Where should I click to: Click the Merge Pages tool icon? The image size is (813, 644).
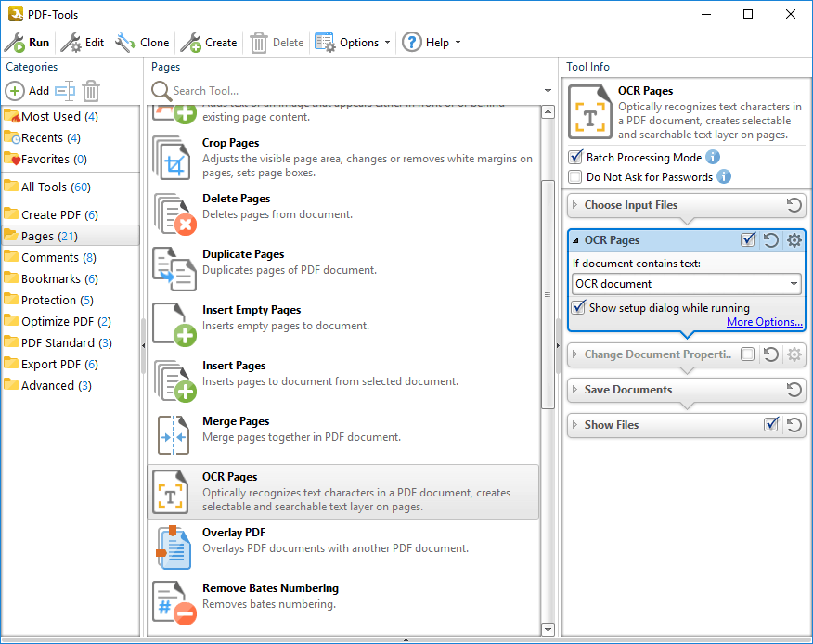174,436
